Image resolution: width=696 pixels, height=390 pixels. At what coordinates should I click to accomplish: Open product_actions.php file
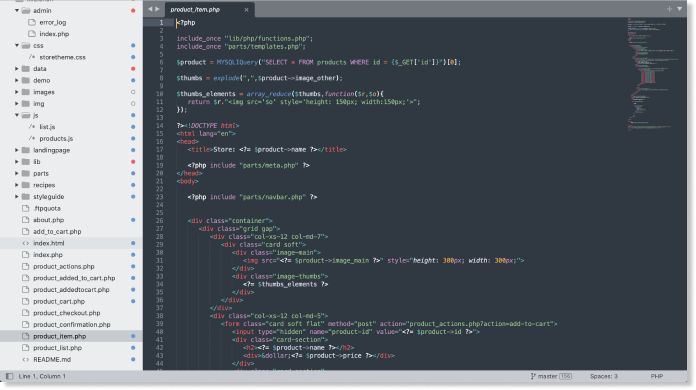(63, 266)
